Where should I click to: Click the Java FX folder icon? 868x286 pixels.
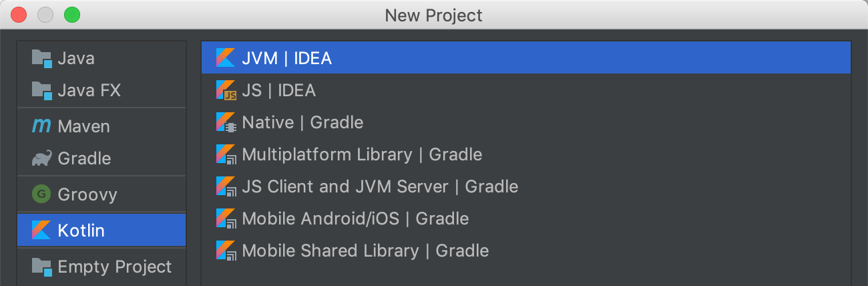pos(41,90)
